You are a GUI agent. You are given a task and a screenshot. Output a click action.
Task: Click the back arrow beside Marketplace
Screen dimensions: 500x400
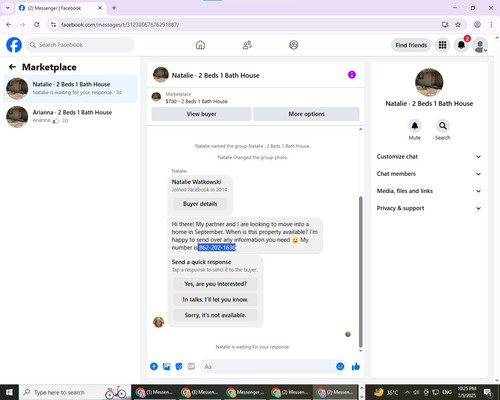coord(12,67)
